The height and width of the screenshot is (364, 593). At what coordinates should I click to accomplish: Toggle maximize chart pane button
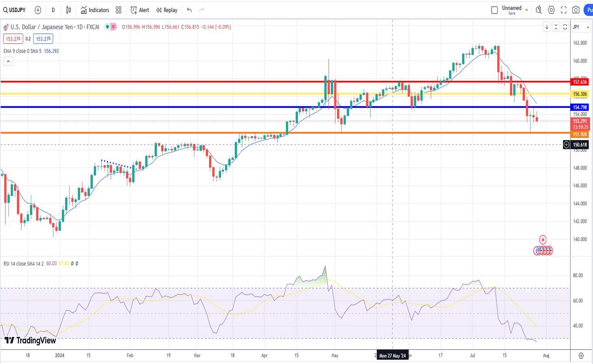click(x=565, y=27)
